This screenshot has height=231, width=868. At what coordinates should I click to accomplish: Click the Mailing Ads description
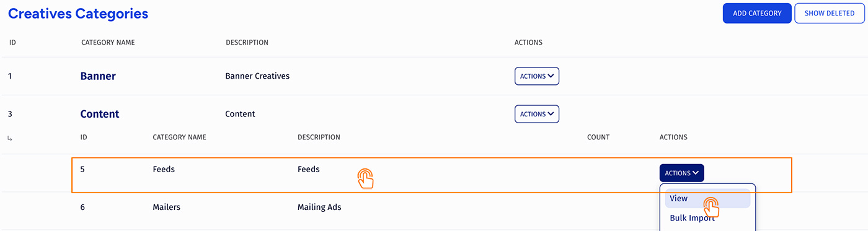(319, 207)
